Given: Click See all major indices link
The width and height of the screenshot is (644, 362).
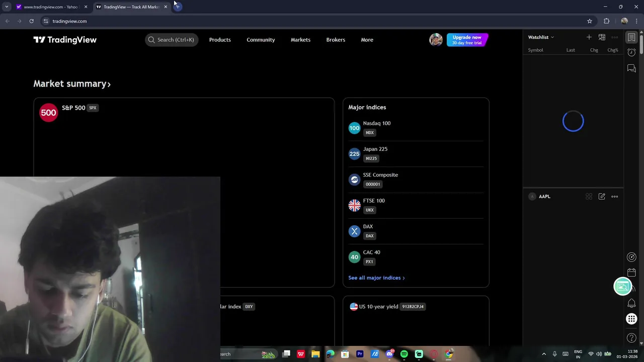Looking at the screenshot, I should 376,278.
